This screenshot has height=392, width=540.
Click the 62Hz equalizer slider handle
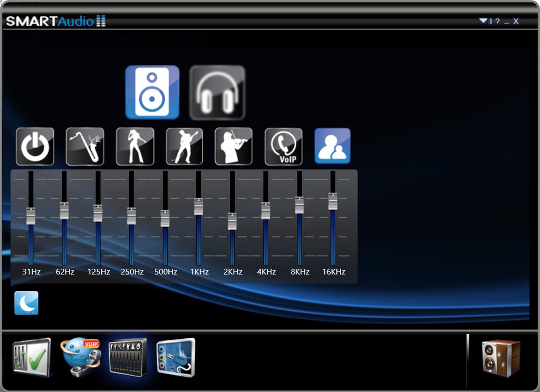[x=64, y=211]
